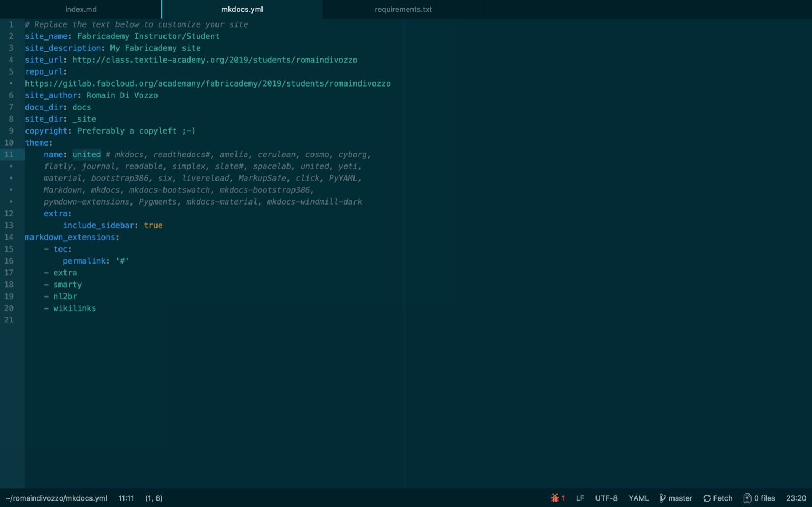The width and height of the screenshot is (812, 507).
Task: Click the changed files document icon
Action: [x=747, y=498]
